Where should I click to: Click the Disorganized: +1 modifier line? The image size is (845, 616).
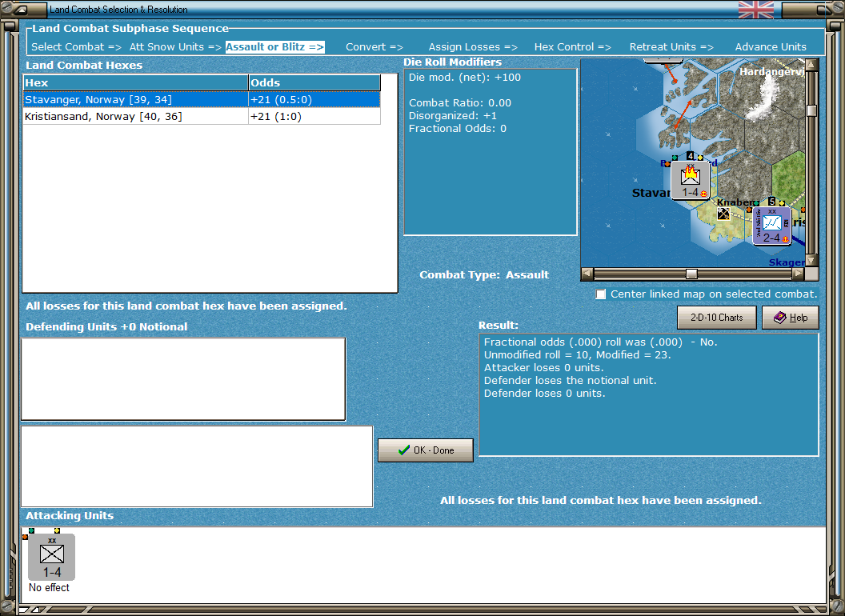click(453, 116)
